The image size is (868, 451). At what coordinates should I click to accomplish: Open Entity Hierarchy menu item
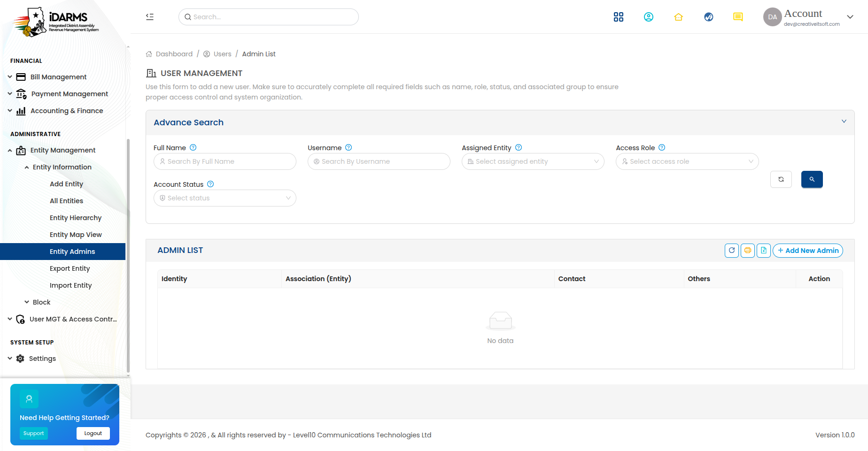tap(76, 218)
